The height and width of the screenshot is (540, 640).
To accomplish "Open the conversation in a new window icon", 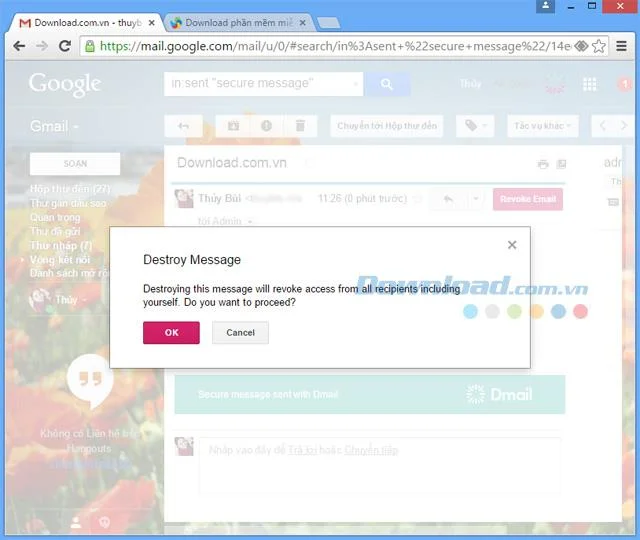I will coord(562,164).
